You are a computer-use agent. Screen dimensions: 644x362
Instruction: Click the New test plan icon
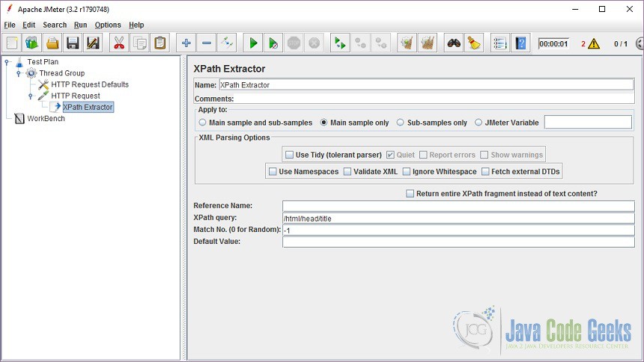click(12, 43)
